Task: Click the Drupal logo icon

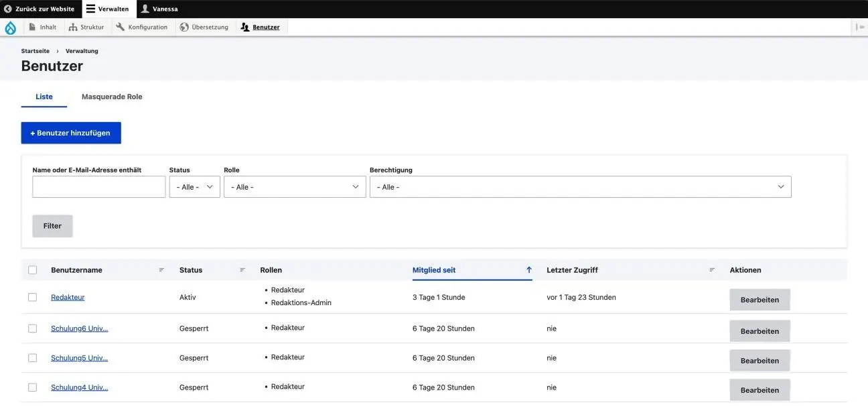Action: coord(10,27)
